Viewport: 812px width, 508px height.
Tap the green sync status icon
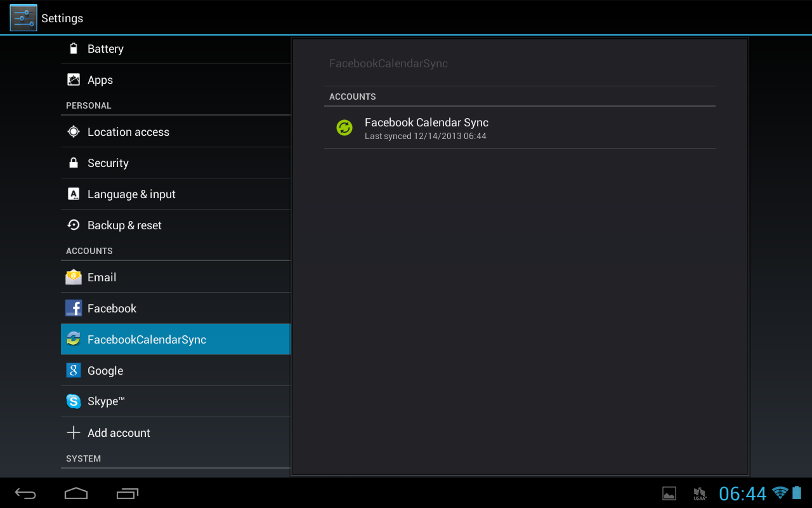pos(344,128)
